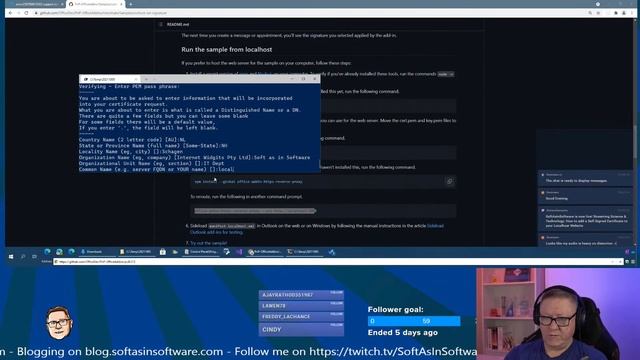The width and height of the screenshot is (640, 360).
Task: Open new terminal tab plus button
Action: coord(146,79)
